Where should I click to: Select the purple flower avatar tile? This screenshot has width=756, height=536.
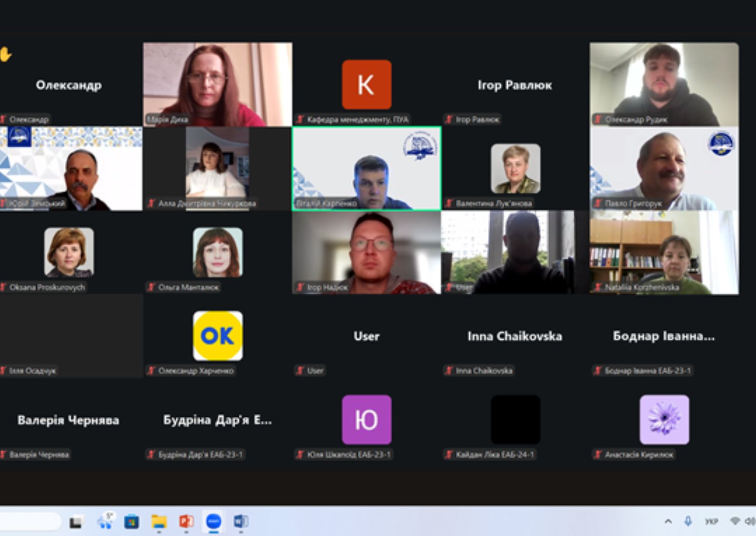(x=664, y=420)
